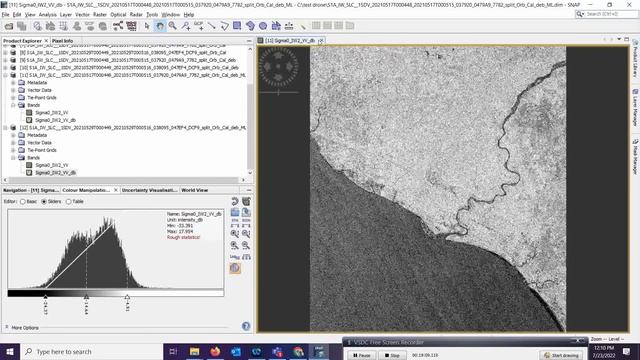This screenshot has height=360, width=640.
Task: Toggle logarithmic histogram display button
Action: click(235, 257)
